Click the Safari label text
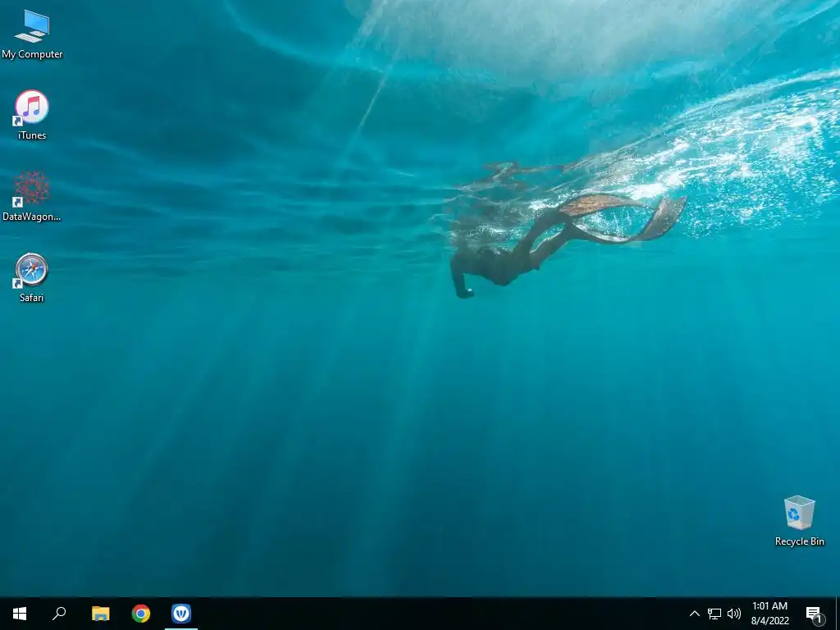840x630 pixels. pyautogui.click(x=32, y=298)
